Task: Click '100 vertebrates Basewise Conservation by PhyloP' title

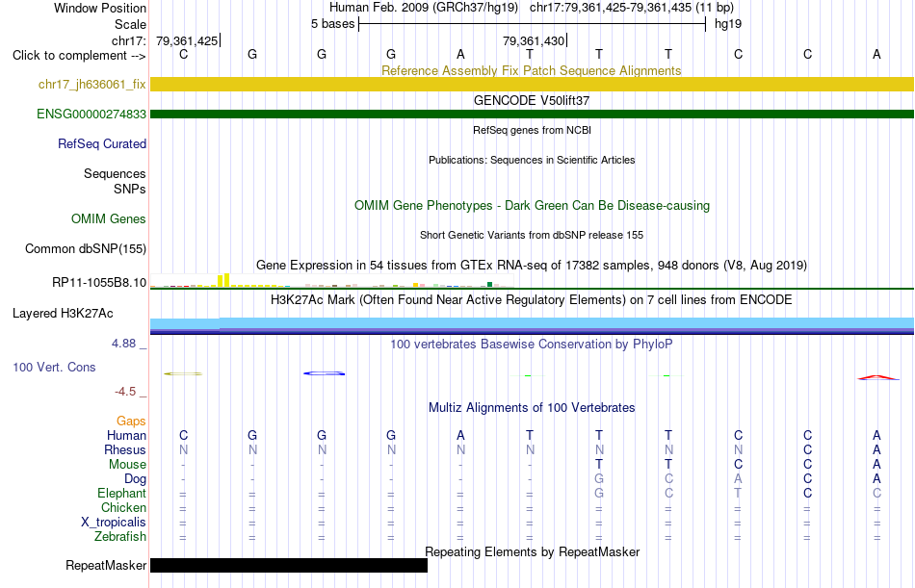Action: point(532,345)
